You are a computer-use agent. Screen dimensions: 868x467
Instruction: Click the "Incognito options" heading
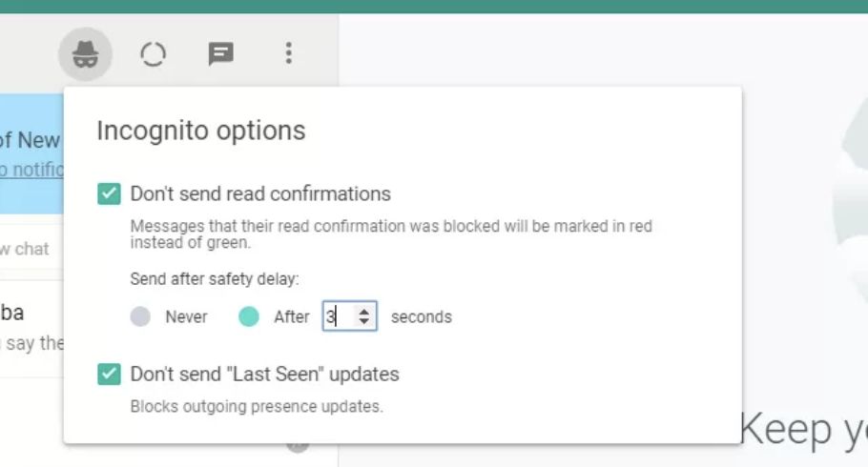pyautogui.click(x=201, y=131)
